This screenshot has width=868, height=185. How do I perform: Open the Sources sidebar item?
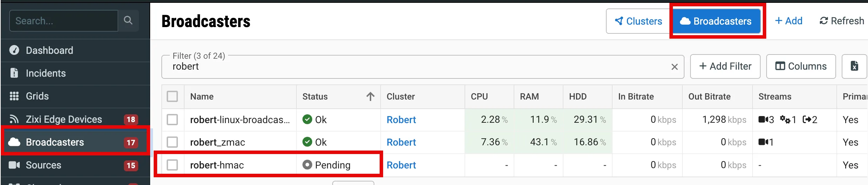pyautogui.click(x=75, y=165)
